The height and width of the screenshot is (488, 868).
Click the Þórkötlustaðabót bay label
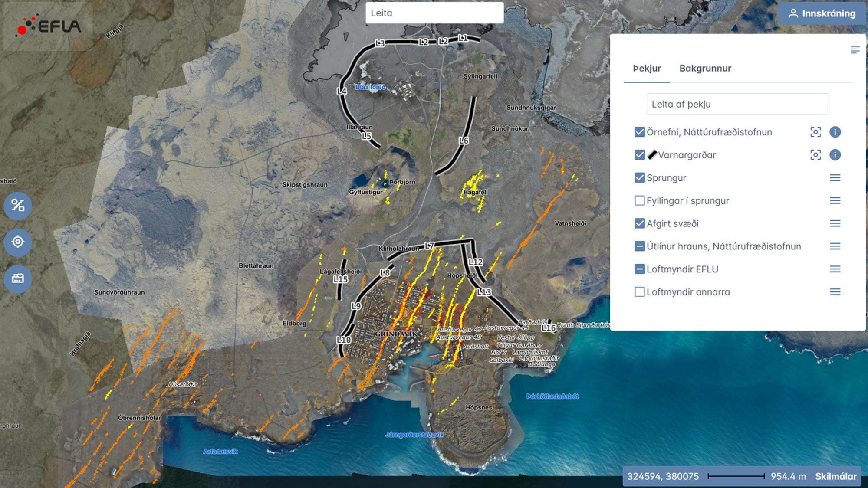click(x=552, y=396)
